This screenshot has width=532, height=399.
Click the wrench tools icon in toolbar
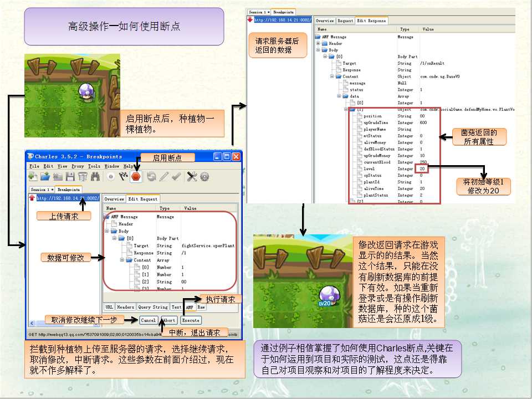coord(192,177)
